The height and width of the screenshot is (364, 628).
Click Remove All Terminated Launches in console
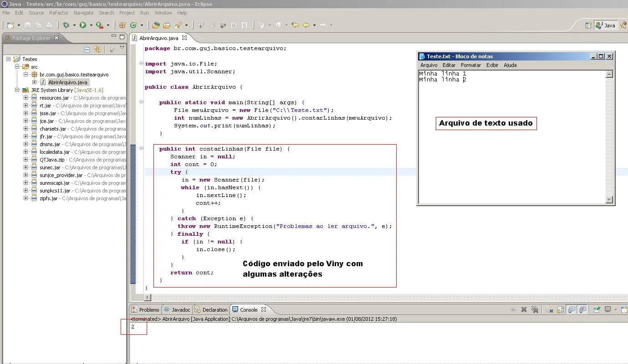pyautogui.click(x=535, y=309)
